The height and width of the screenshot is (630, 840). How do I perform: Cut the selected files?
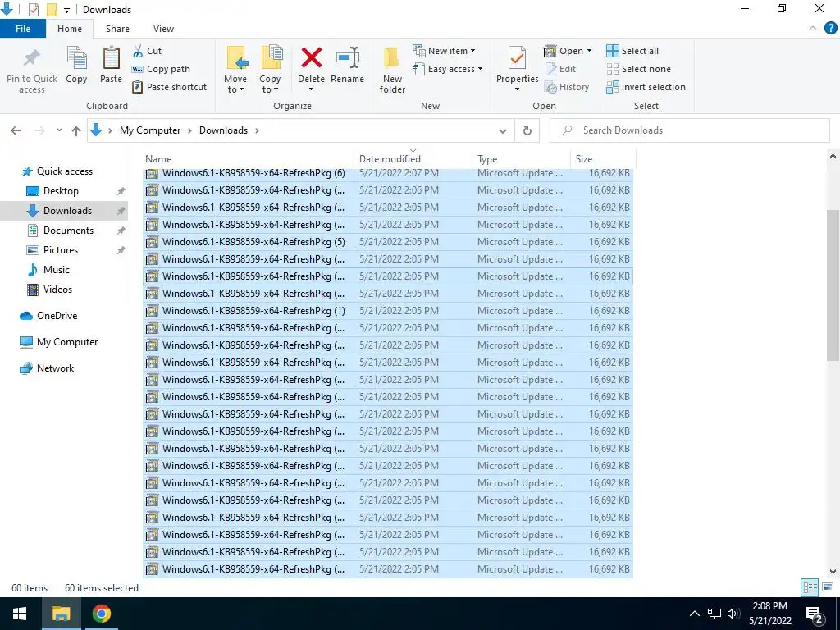point(148,51)
